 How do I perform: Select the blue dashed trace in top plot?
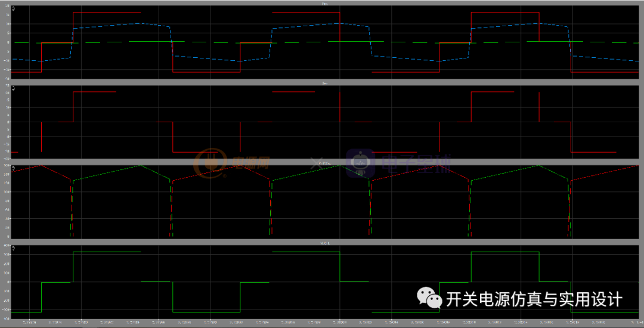(x=119, y=25)
